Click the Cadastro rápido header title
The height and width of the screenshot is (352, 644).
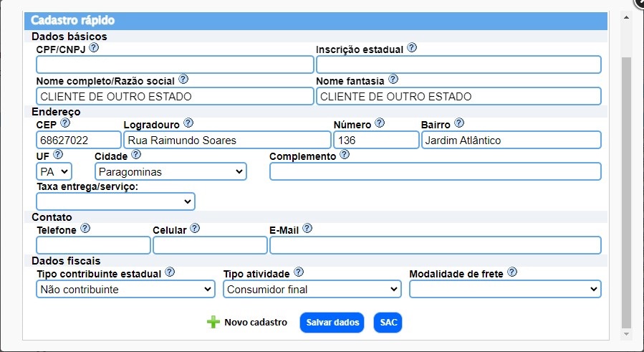(72, 20)
